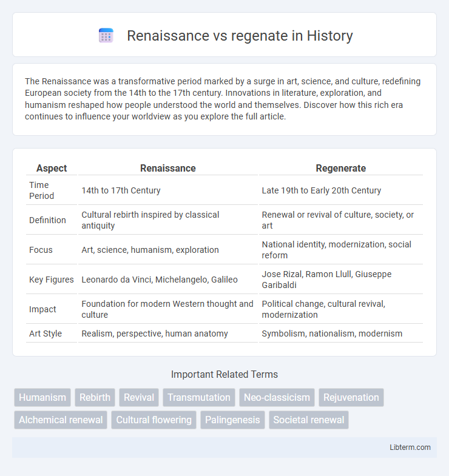Select the Time Period row label
449x476 pixels.
[52, 190]
